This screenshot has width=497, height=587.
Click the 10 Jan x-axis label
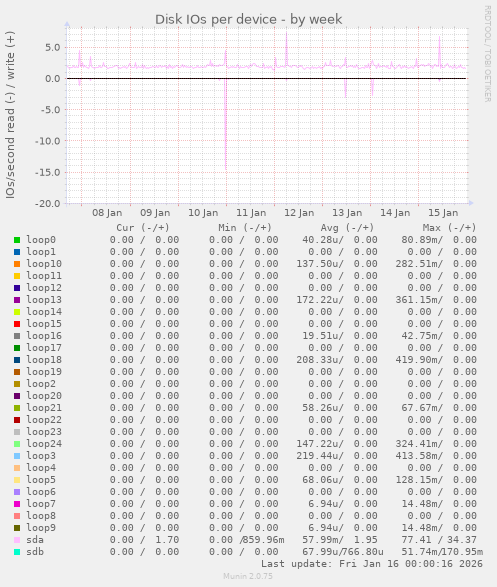click(x=203, y=213)
